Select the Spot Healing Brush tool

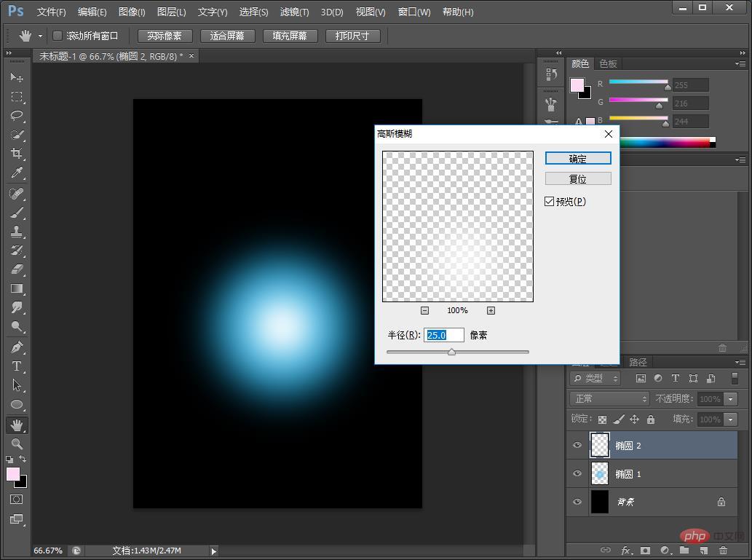[x=17, y=194]
